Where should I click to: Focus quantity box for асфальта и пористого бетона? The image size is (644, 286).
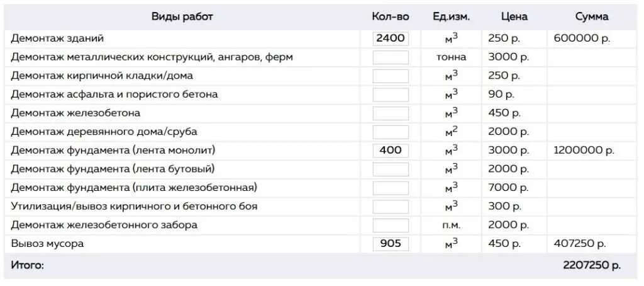(x=391, y=94)
